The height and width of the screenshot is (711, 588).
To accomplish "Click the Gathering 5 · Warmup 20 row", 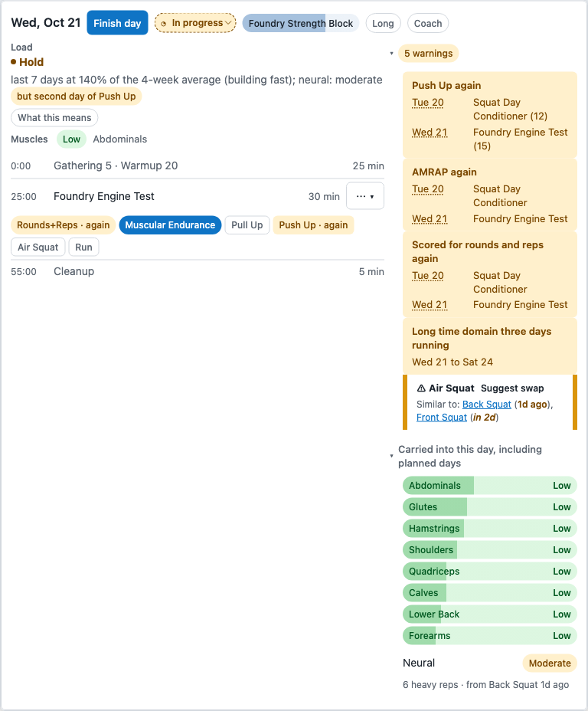I will [x=198, y=166].
